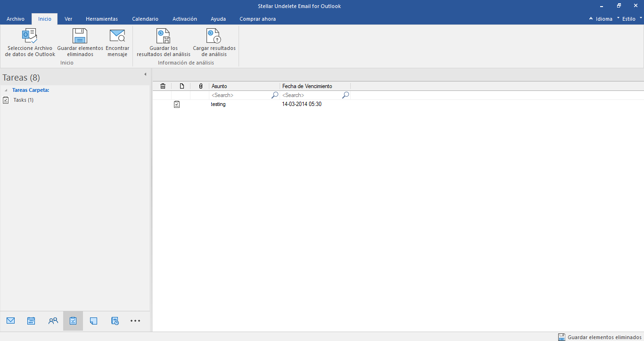The image size is (644, 341).
Task: Restore down the application window
Action: [619, 6]
